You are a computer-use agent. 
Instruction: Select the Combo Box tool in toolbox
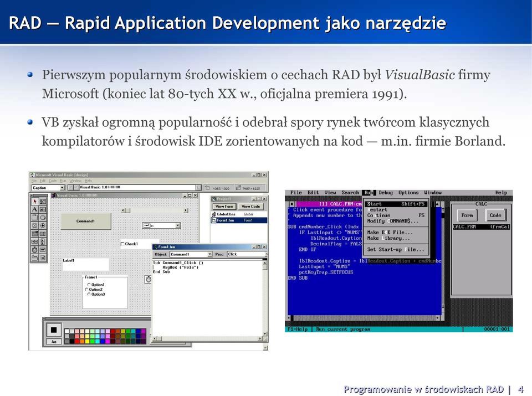tap(34, 234)
